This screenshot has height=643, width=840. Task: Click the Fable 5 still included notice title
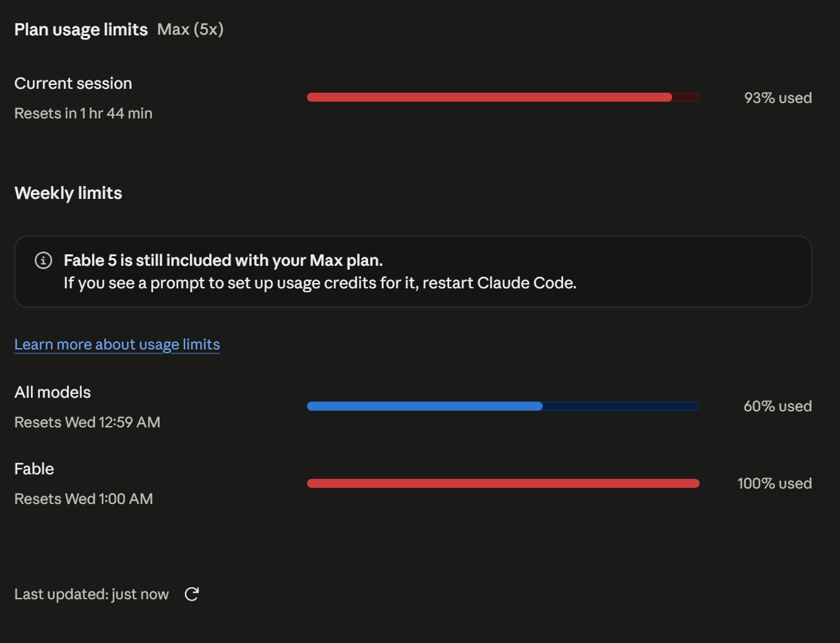click(223, 260)
